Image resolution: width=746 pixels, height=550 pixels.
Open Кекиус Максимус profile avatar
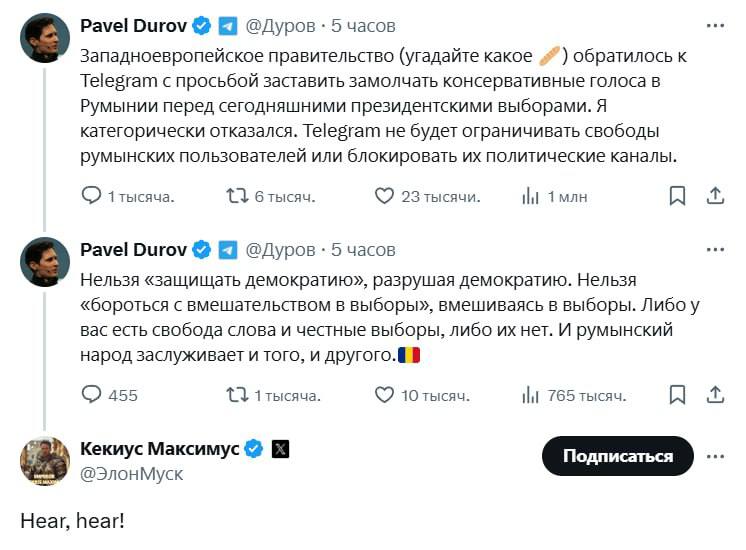(x=45, y=461)
